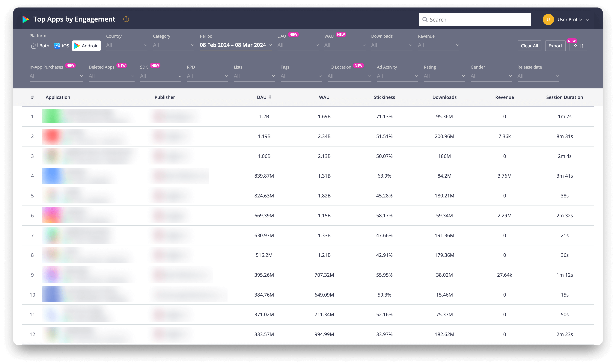Click the Google Play logo next to the title

(x=25, y=19)
